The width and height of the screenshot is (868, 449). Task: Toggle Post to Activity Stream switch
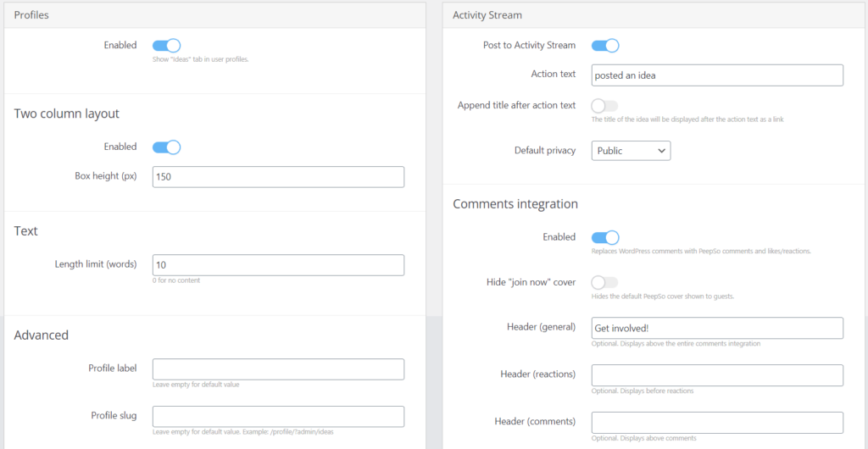(605, 46)
